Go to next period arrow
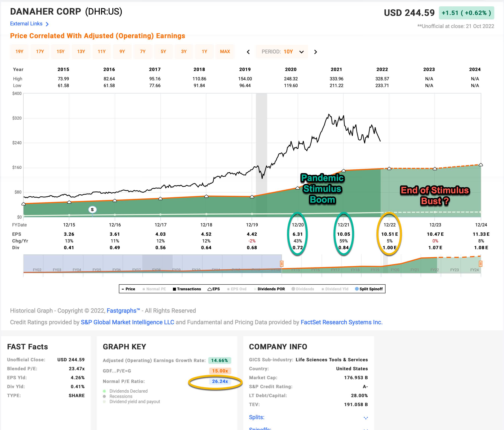 [x=316, y=52]
